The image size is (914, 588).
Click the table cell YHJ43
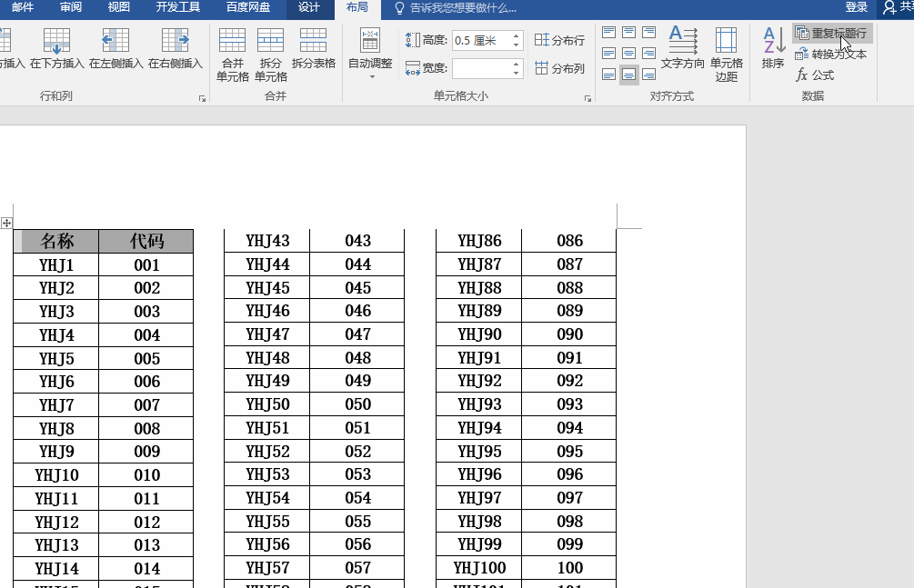267,241
